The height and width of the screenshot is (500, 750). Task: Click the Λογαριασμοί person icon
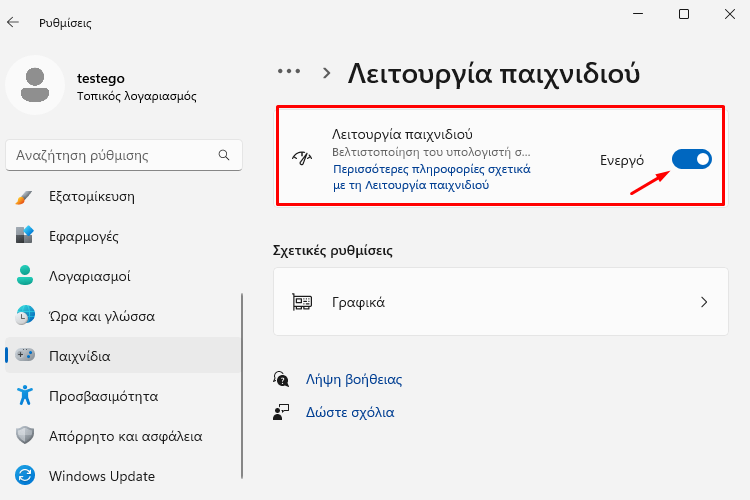[24, 276]
